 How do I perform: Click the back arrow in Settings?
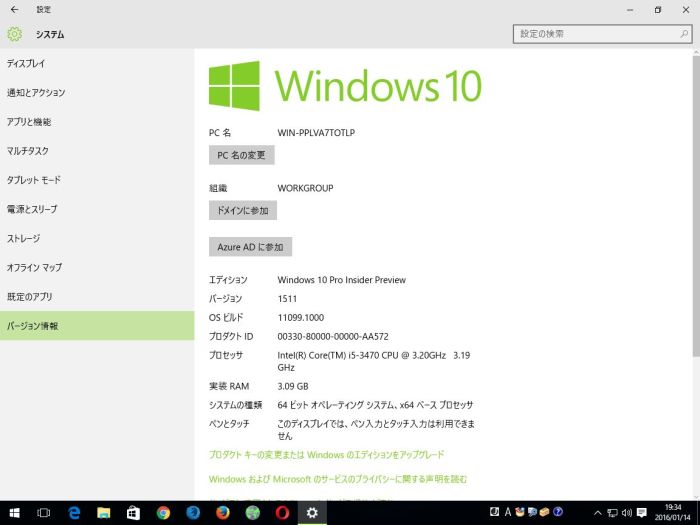click(x=14, y=9)
